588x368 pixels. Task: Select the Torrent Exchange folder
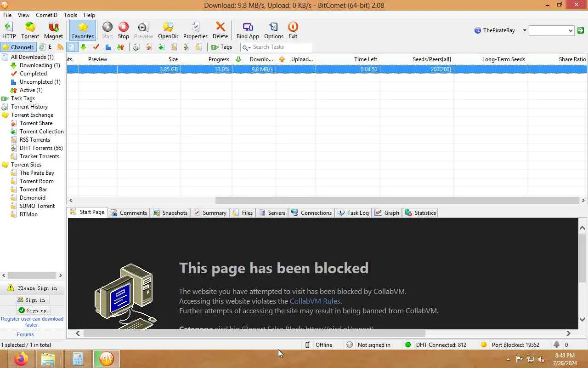click(32, 115)
